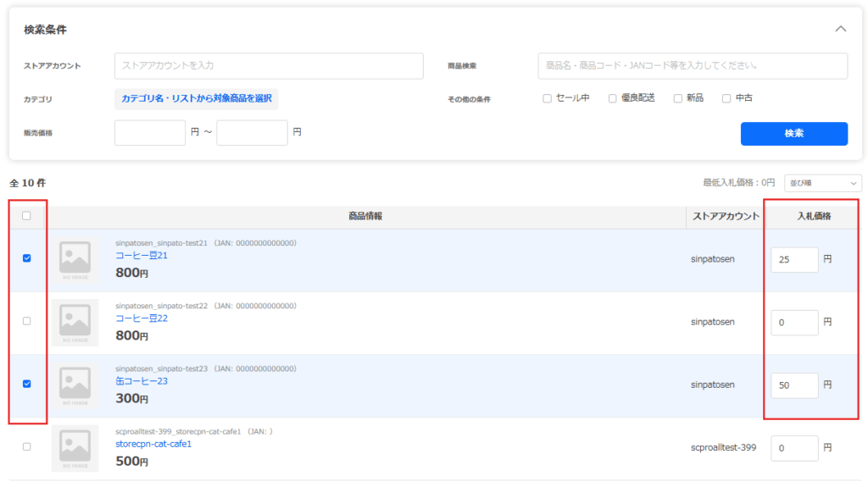Open the storecpn-cat-cafe1 product link
Viewport: 868px width, 487px height.
pyautogui.click(x=153, y=444)
